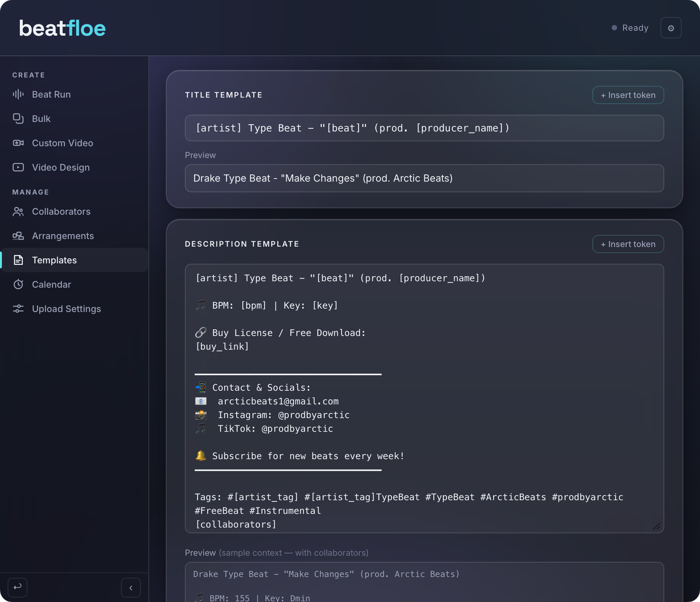Viewport: 700px width, 602px height.
Task: Click the Ready status indicator
Action: [630, 28]
